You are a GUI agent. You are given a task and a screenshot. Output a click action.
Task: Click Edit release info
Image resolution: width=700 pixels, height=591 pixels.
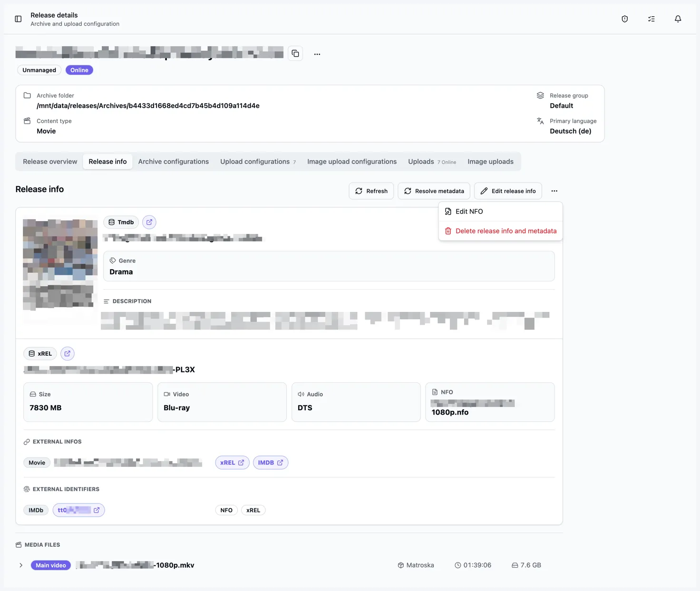[x=508, y=191]
